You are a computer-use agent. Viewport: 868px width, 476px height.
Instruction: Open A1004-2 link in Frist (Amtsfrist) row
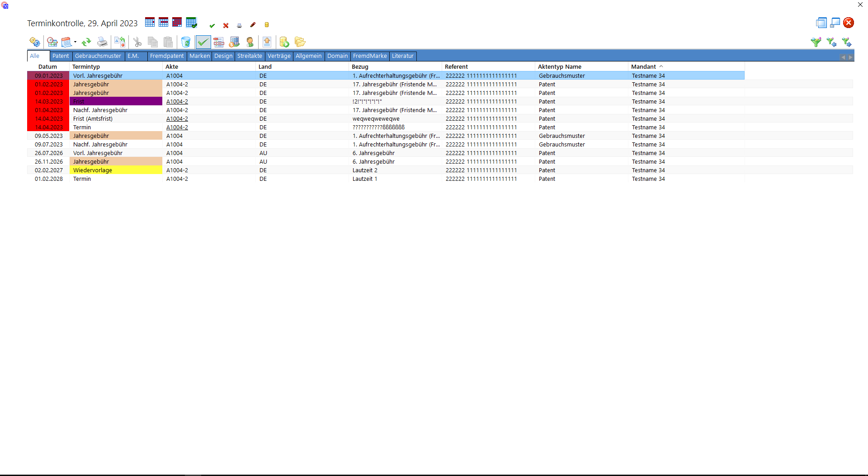click(177, 119)
